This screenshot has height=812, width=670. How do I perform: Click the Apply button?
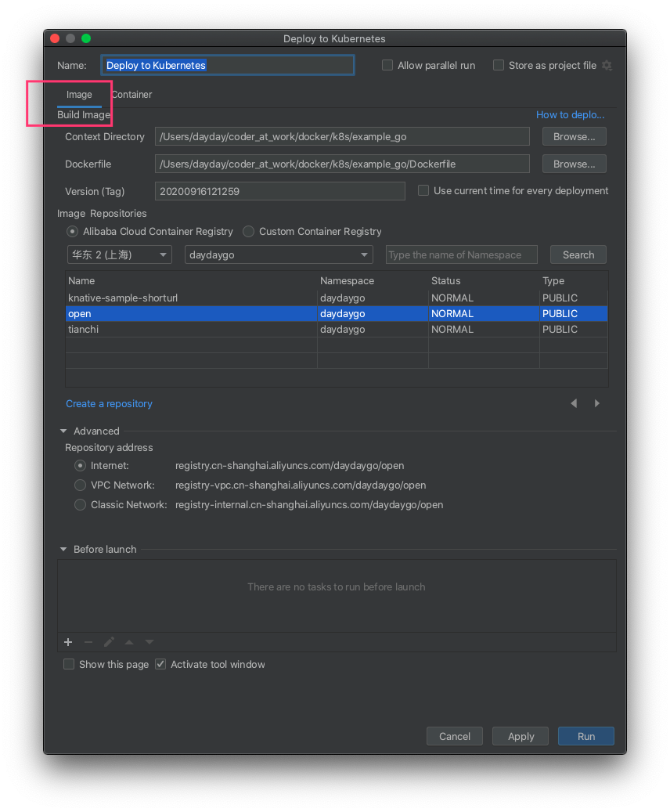[x=521, y=736]
